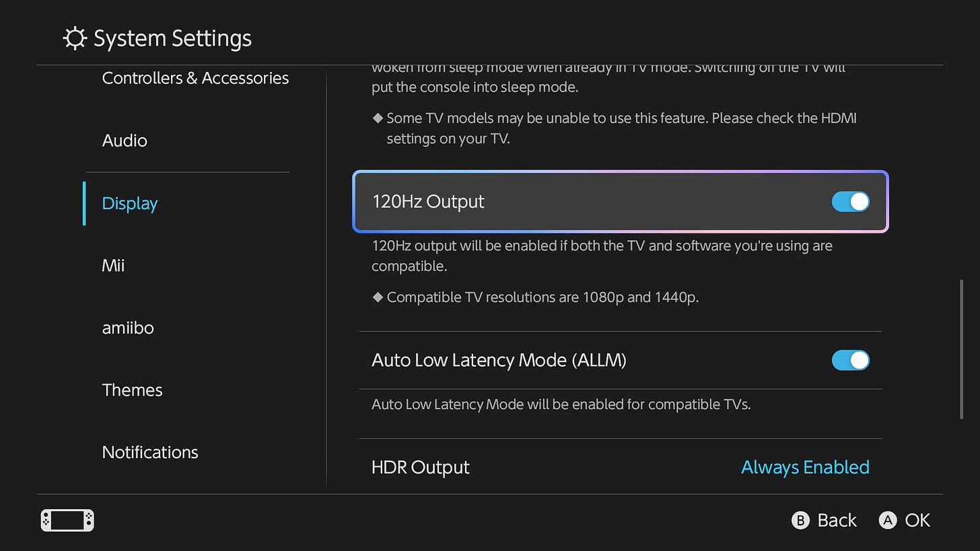This screenshot has width=980, height=551.
Task: Switch to the Audio settings section
Action: 125,141
